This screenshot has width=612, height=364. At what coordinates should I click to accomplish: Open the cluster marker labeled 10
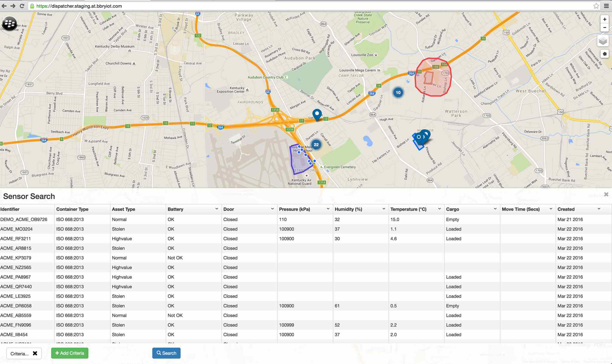coord(398,93)
